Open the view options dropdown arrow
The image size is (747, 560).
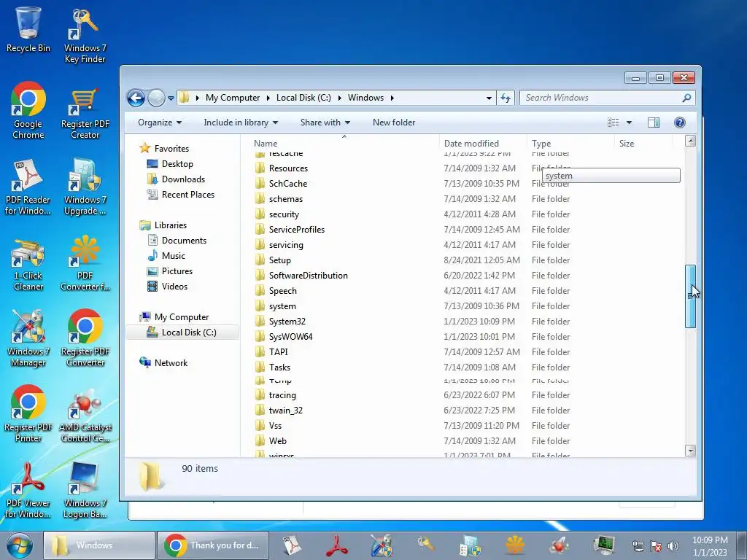point(629,122)
